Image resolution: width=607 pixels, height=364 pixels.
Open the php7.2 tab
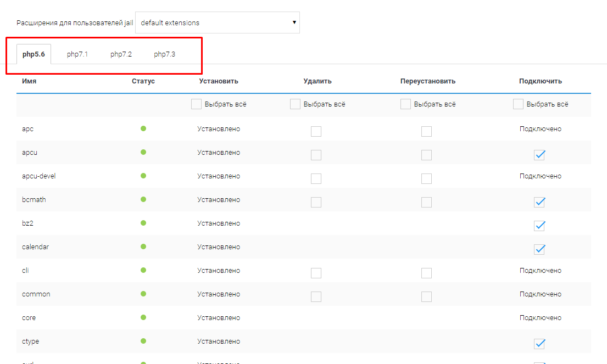coord(121,54)
